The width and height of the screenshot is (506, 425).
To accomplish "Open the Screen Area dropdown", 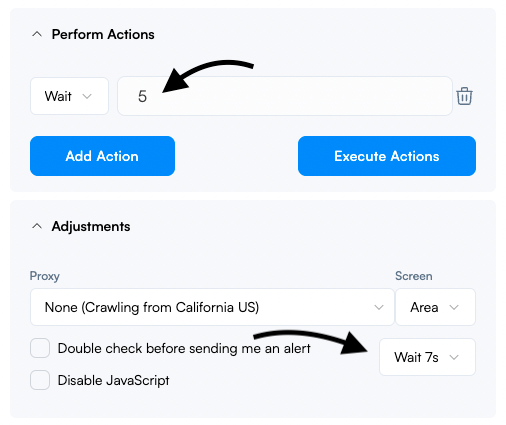I will [435, 307].
